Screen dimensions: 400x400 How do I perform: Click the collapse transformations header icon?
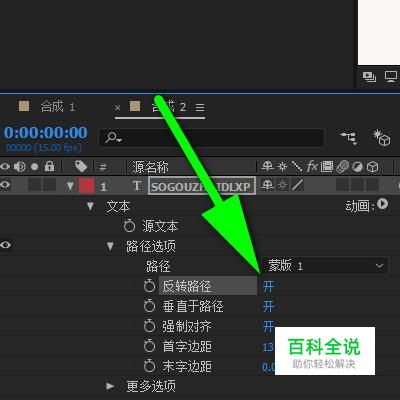(x=282, y=166)
